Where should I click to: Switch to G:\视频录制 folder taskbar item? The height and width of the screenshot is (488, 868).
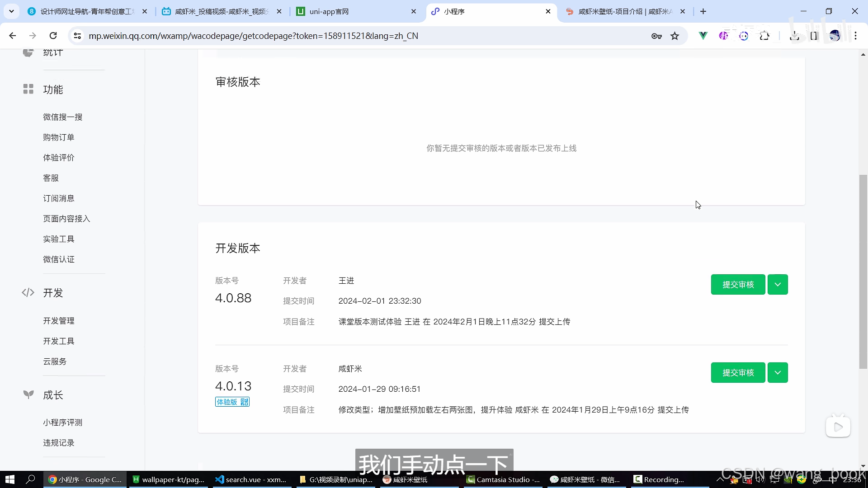[x=336, y=479]
